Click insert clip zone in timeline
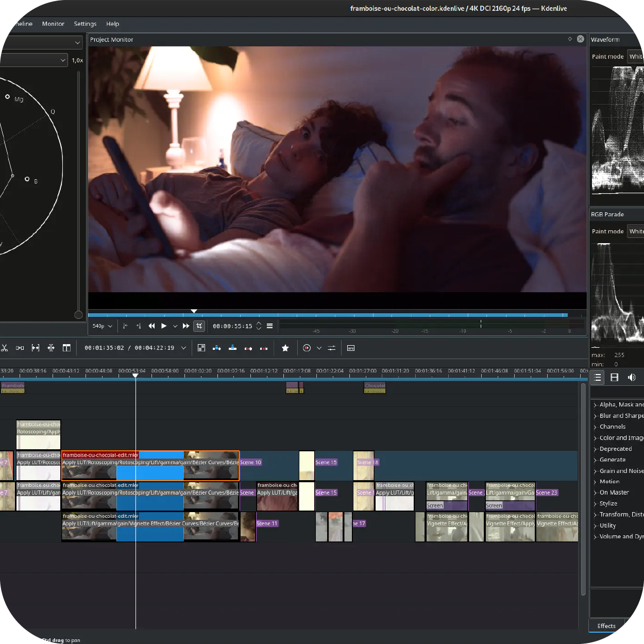 216,348
